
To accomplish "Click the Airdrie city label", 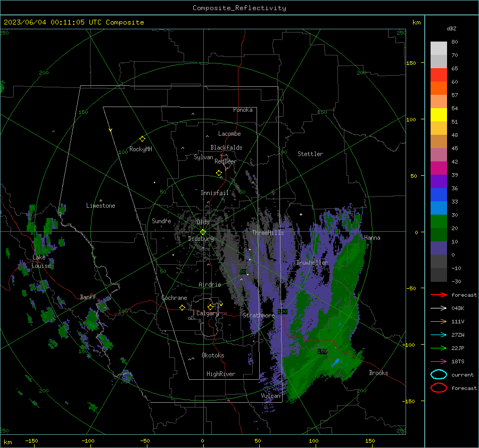I will 210,284.
